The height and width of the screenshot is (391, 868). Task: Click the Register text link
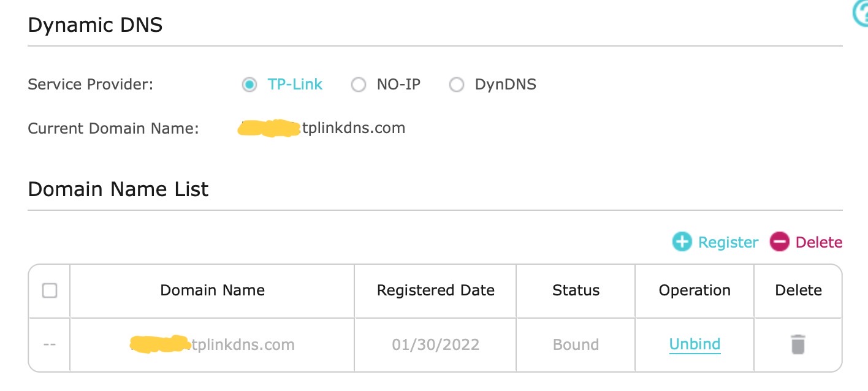[728, 242]
